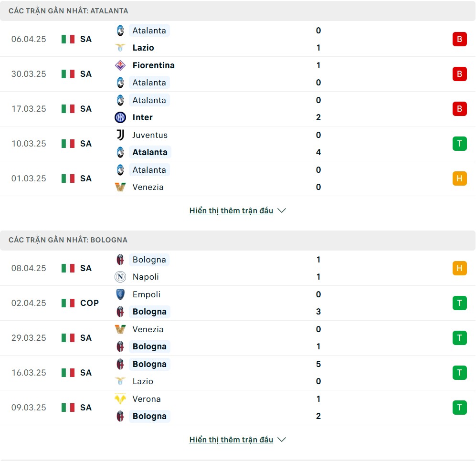Image resolution: width=476 pixels, height=461 pixels.
Task: Click the Empoli club crest
Action: coord(120,294)
